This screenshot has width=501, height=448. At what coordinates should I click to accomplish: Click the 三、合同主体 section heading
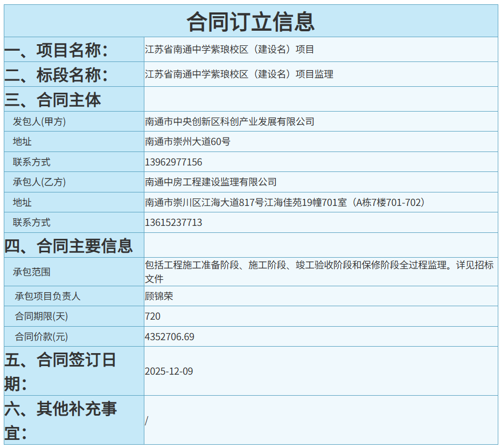point(53,100)
